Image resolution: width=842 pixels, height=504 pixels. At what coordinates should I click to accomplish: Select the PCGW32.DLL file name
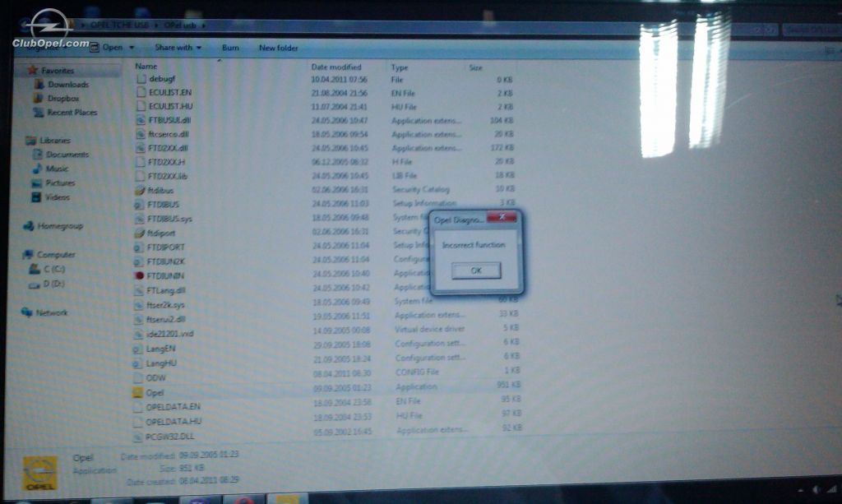pyautogui.click(x=169, y=437)
